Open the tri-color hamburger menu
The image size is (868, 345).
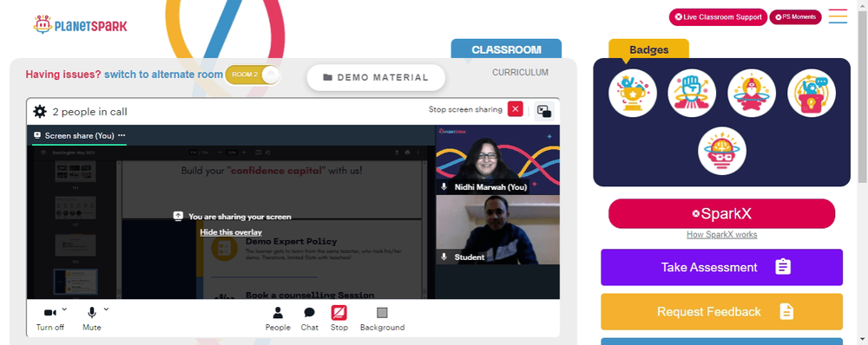tap(838, 16)
